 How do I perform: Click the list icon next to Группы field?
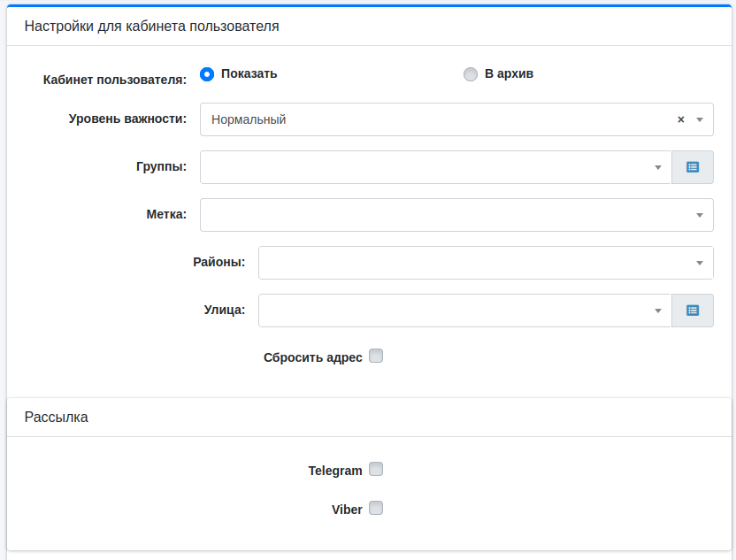tap(693, 167)
